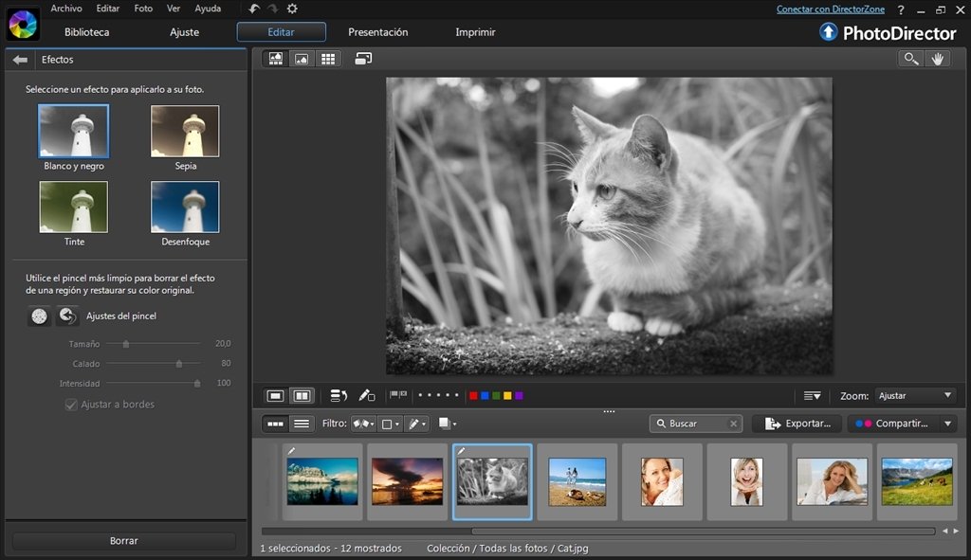Open the Editar menu in menu bar
The width and height of the screenshot is (971, 560).
point(108,9)
